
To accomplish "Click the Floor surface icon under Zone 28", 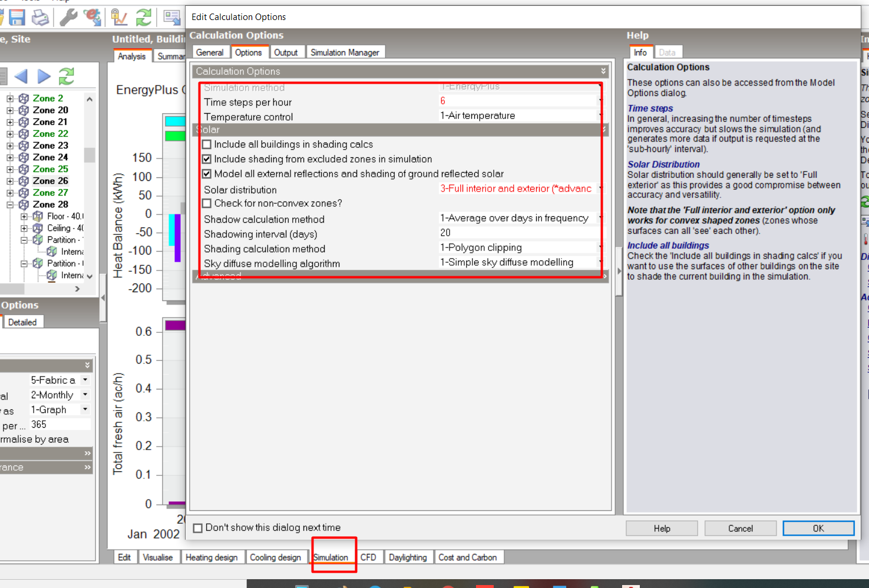I will (38, 216).
